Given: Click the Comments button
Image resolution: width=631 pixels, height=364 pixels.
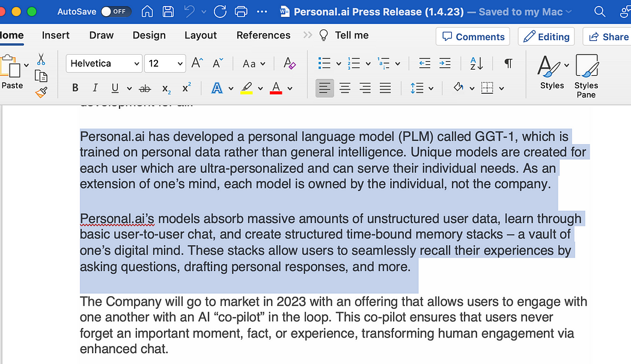Looking at the screenshot, I should coord(472,36).
